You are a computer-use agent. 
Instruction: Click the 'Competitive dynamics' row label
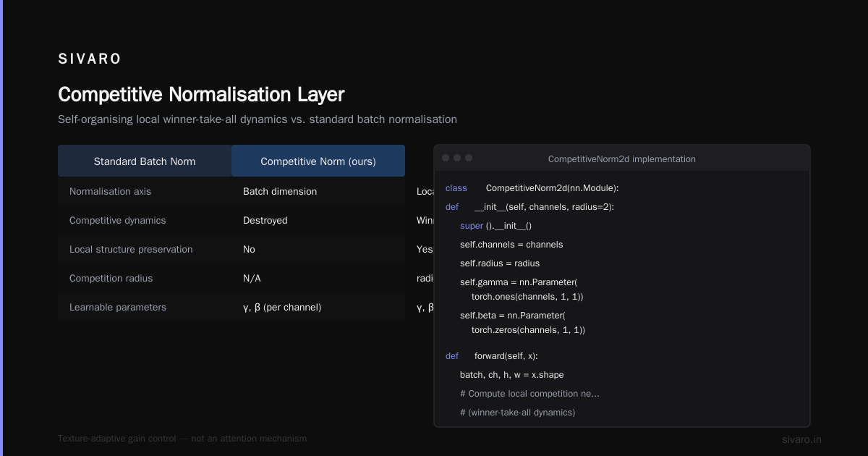pyautogui.click(x=118, y=221)
